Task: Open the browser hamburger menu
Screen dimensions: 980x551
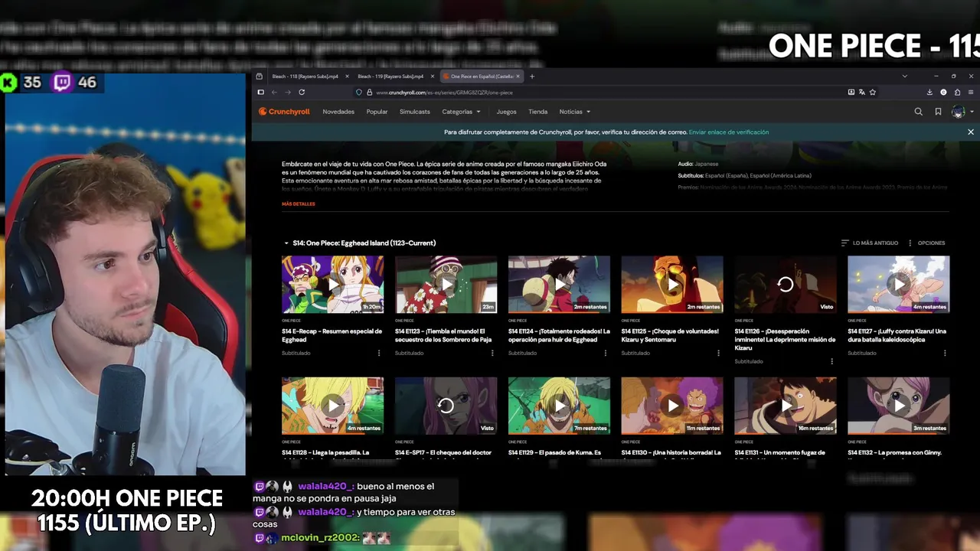Action: pyautogui.click(x=971, y=92)
